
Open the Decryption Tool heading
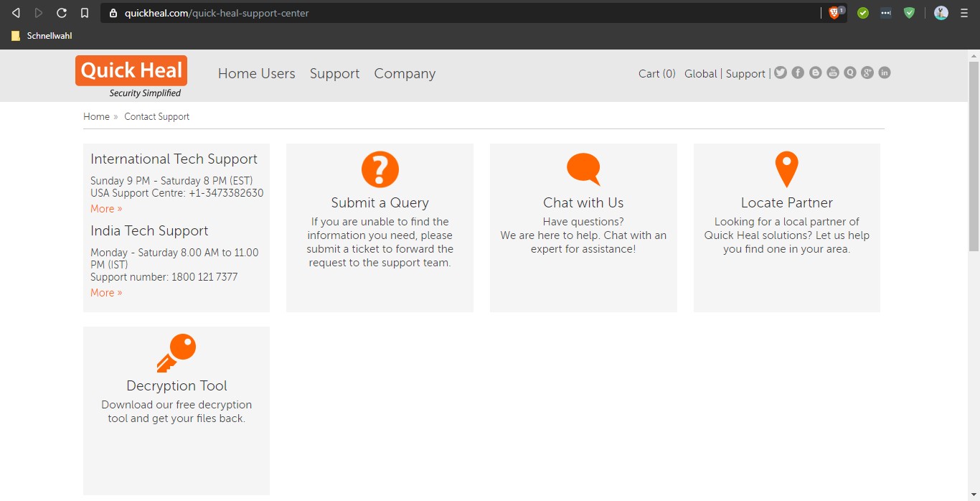click(176, 385)
